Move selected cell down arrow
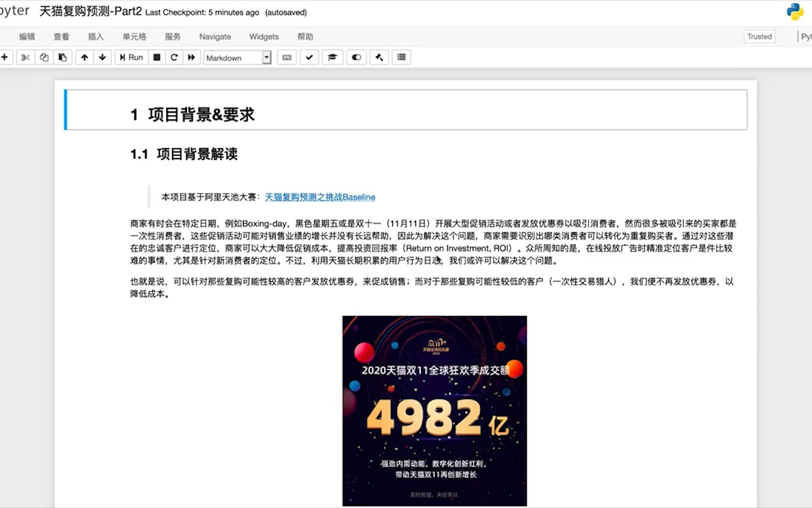The image size is (812, 508). pos(102,57)
